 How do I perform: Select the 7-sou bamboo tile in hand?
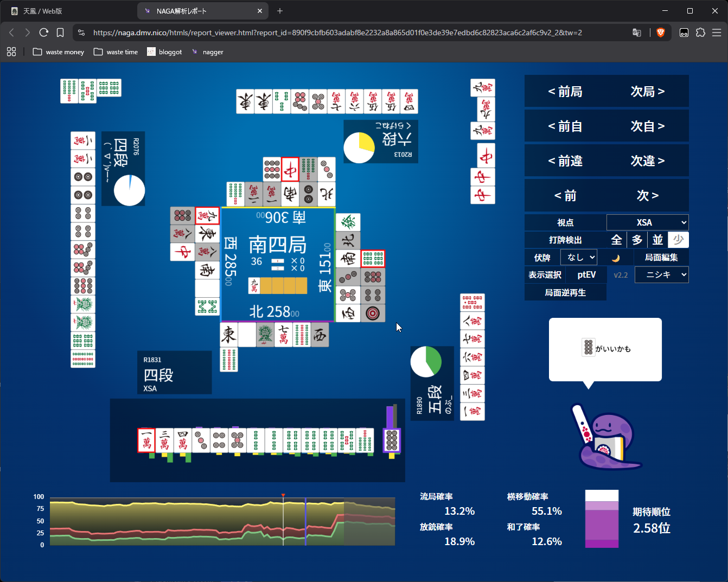[365, 440]
